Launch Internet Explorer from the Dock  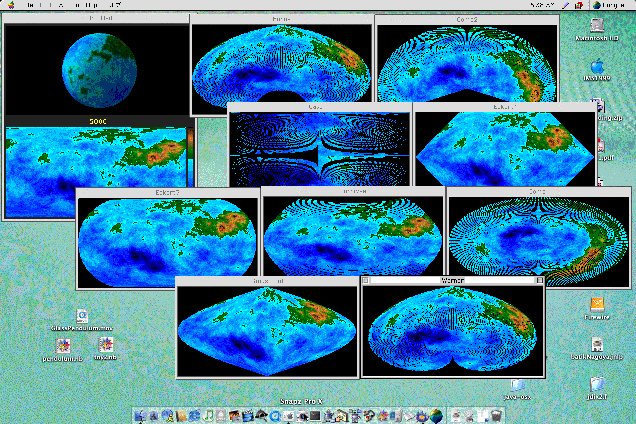195,416
